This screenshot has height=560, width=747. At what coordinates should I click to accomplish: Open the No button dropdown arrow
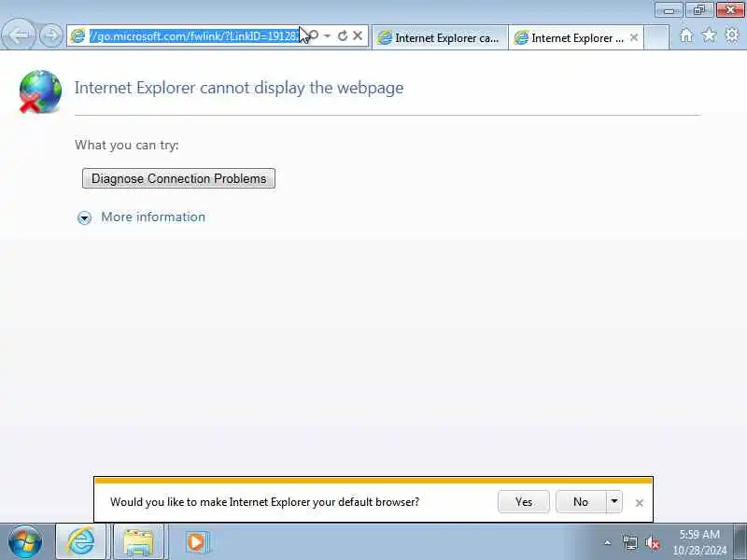614,502
